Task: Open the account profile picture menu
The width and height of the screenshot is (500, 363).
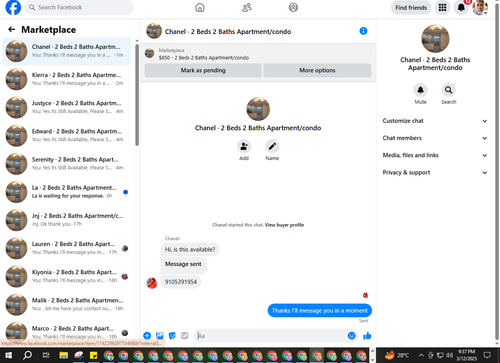Action: click(480, 7)
